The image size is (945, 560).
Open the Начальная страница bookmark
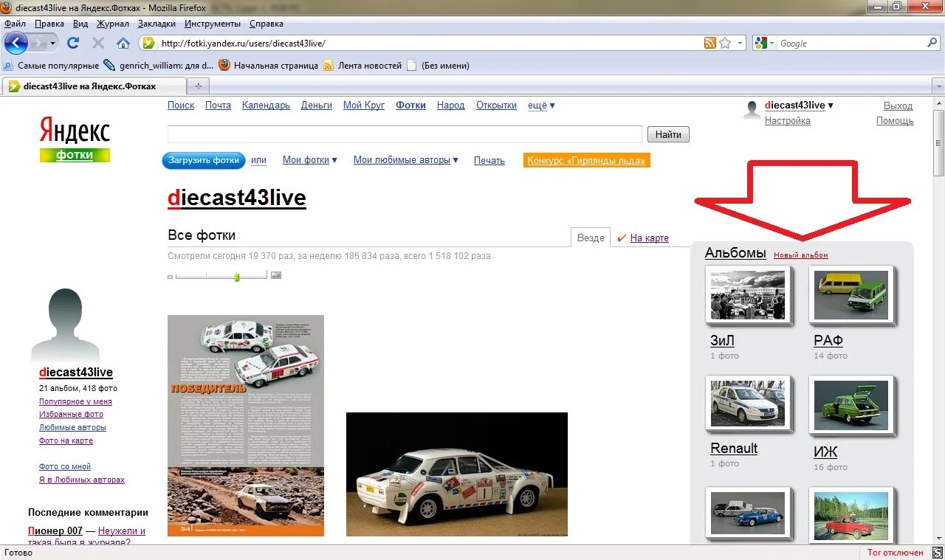point(269,66)
